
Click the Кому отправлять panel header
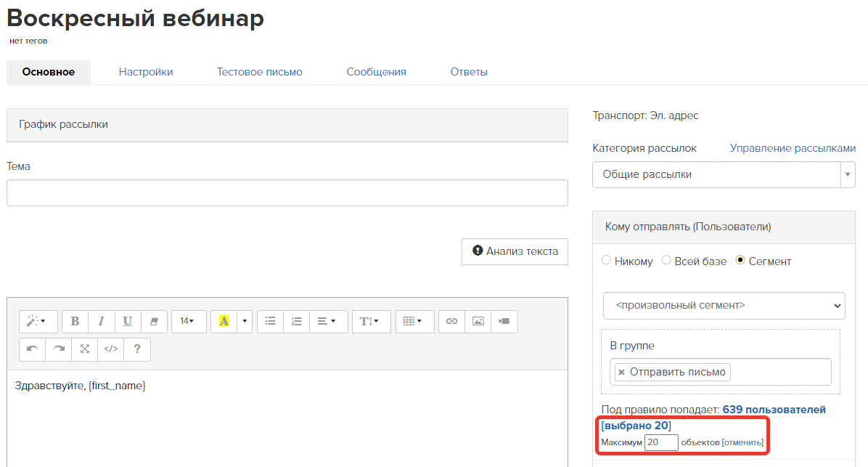click(724, 227)
